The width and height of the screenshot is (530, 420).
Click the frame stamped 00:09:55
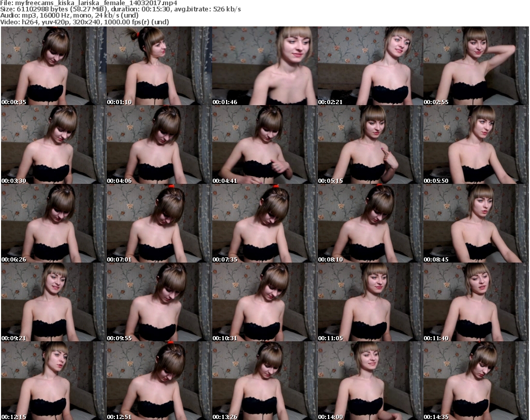click(159, 302)
